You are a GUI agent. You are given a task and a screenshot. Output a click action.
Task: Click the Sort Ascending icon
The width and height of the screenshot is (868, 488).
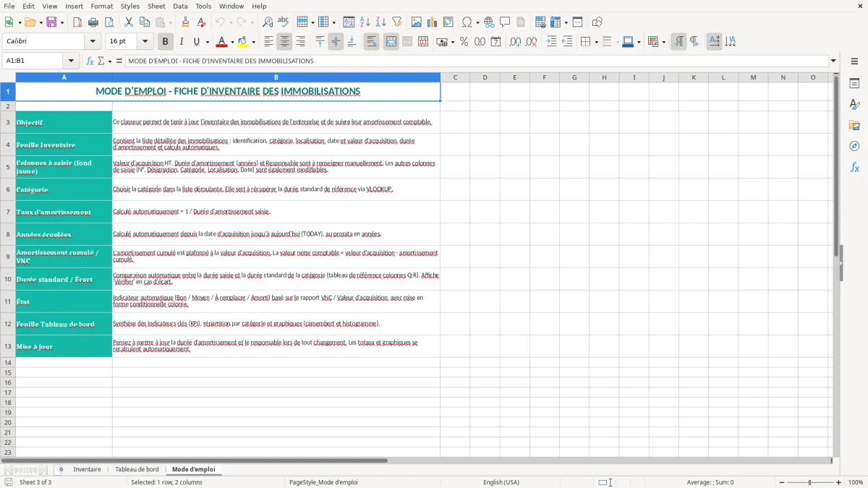[365, 22]
